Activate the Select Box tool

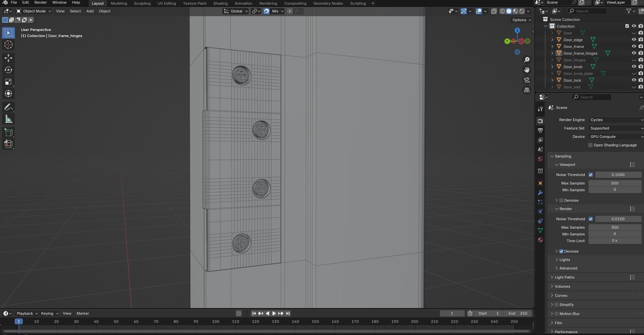pos(8,33)
